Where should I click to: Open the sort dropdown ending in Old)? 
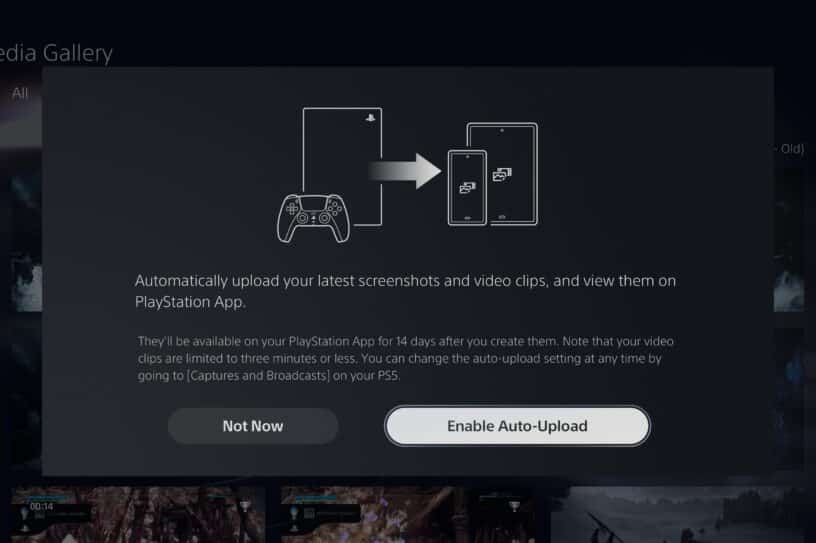[x=790, y=149]
